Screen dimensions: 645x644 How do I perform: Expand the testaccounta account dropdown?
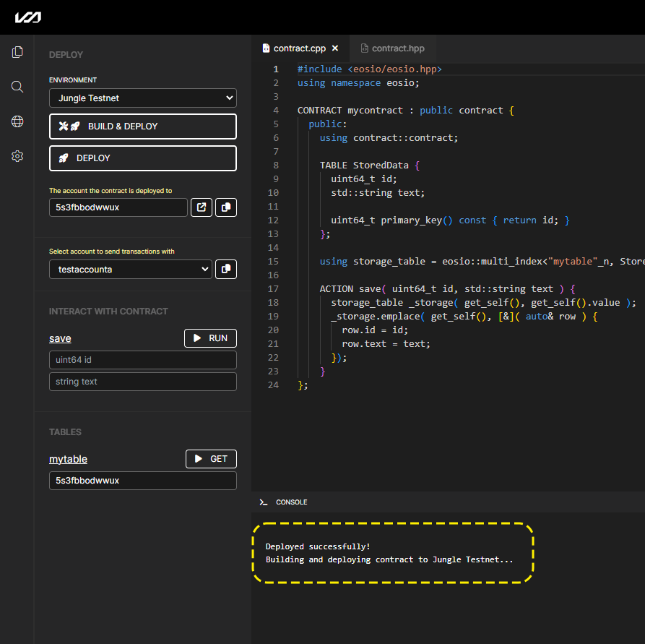click(x=131, y=270)
